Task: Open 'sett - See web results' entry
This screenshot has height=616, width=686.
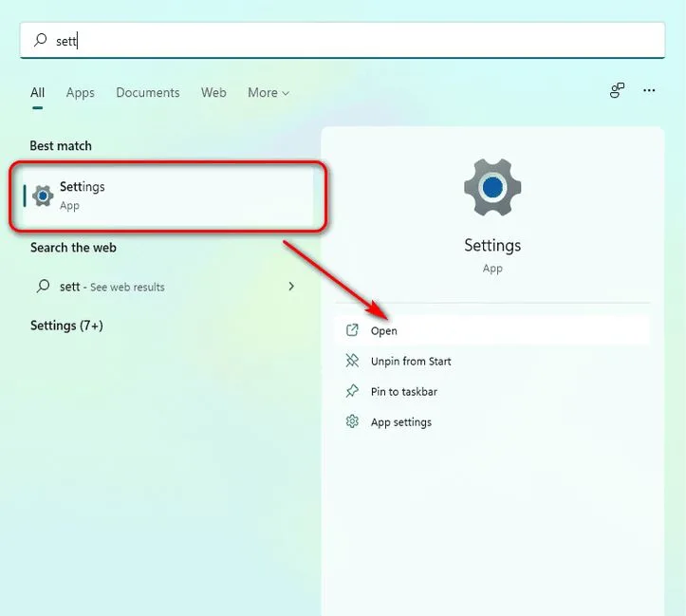Action: (166, 287)
